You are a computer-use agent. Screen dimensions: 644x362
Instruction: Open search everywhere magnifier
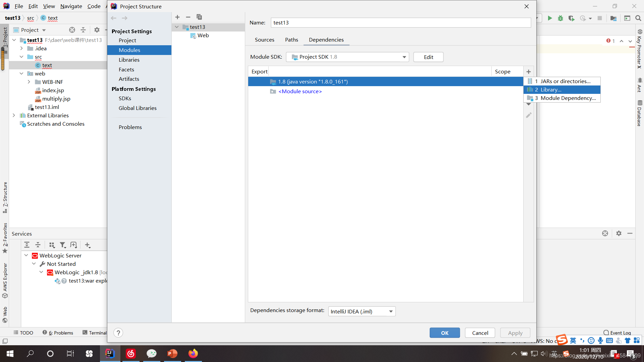[638, 18]
